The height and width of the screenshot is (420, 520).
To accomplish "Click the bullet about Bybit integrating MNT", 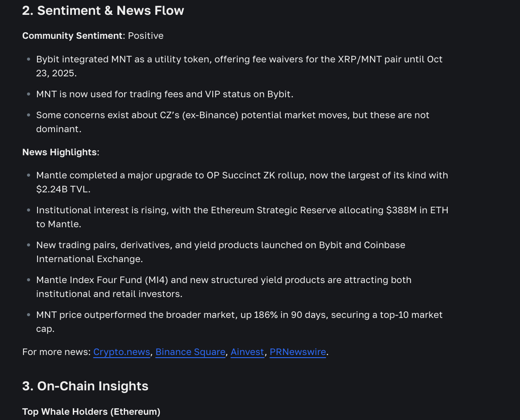I will point(239,59).
